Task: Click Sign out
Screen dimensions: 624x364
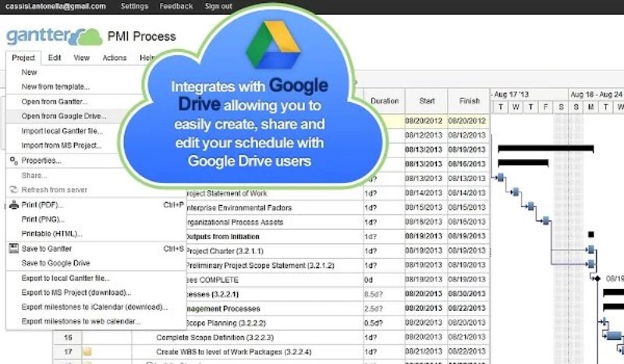Action: pos(218,6)
